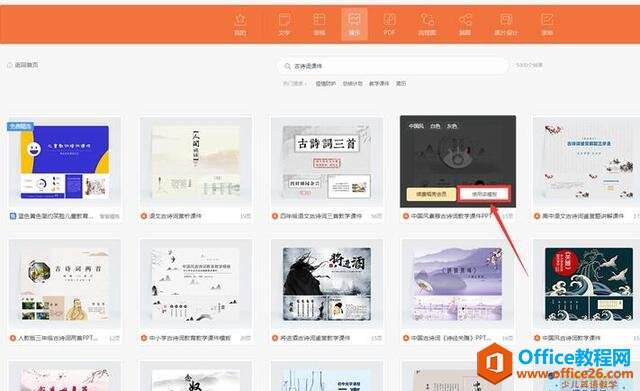Switch to the 表格 spreadsheet templates tab

(319, 24)
